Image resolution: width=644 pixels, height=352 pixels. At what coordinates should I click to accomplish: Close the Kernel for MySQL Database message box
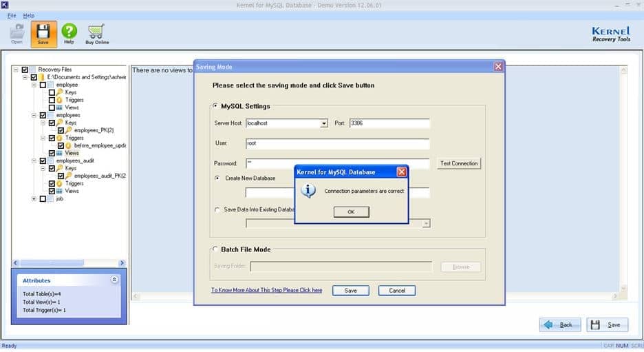402,172
